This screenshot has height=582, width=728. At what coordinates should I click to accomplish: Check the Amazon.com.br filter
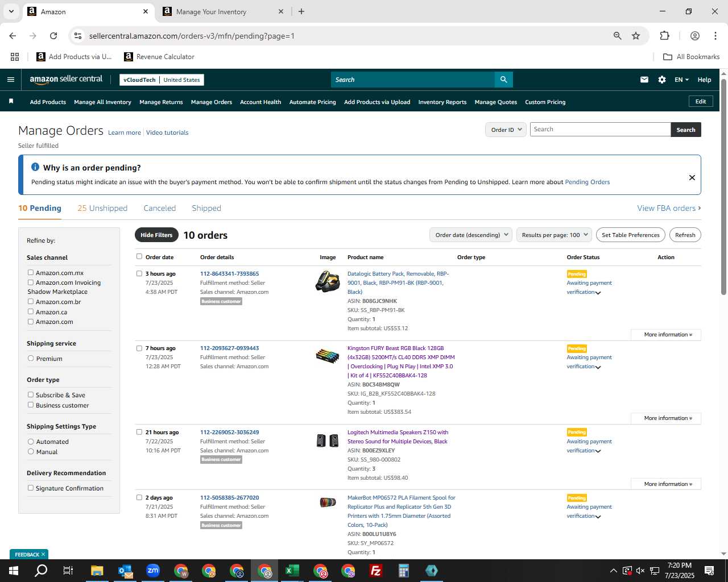click(x=31, y=302)
